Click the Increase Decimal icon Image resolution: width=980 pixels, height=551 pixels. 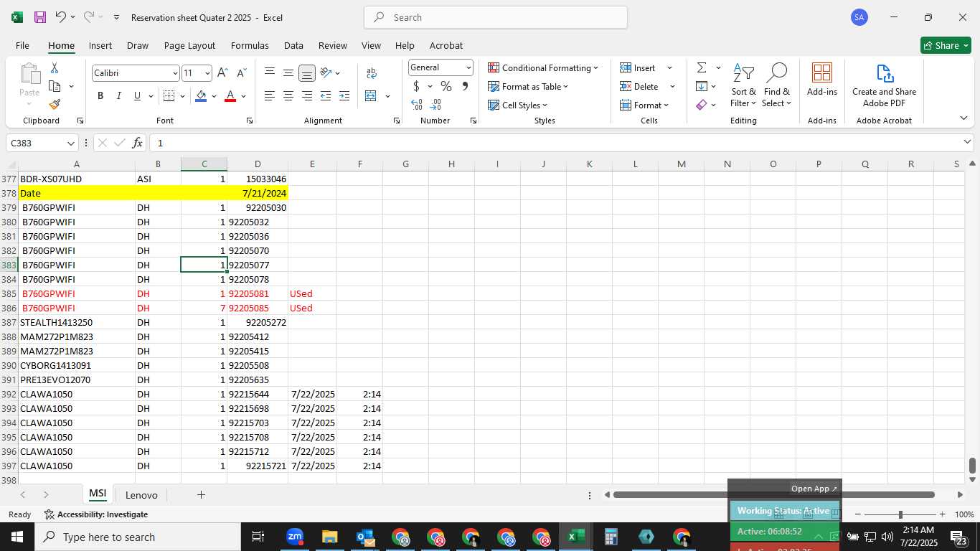tap(417, 105)
